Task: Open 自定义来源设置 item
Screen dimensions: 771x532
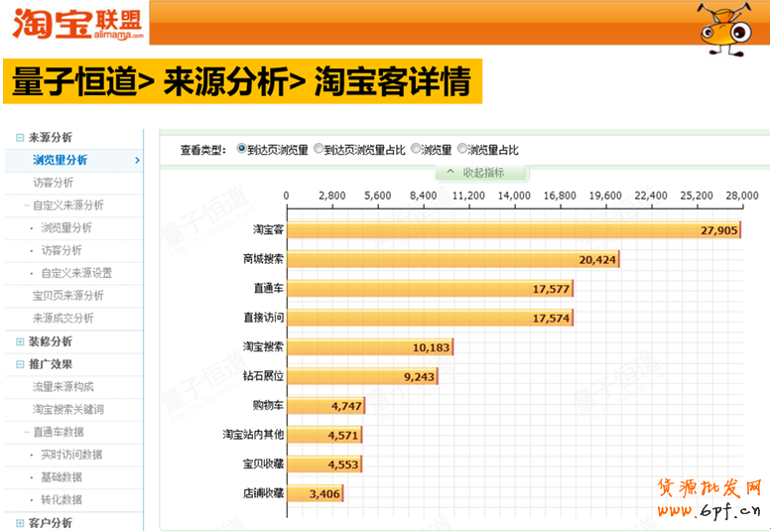Action: tap(76, 273)
